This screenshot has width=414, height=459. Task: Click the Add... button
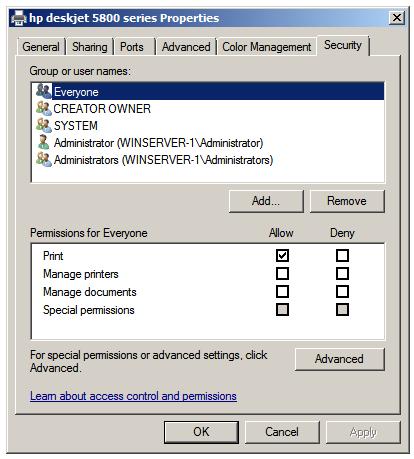pyautogui.click(x=266, y=201)
